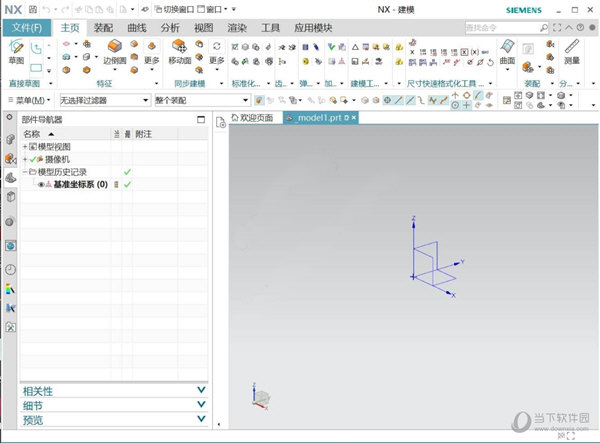
Task: Open the Measure (测量) ruler tool
Action: [572, 52]
